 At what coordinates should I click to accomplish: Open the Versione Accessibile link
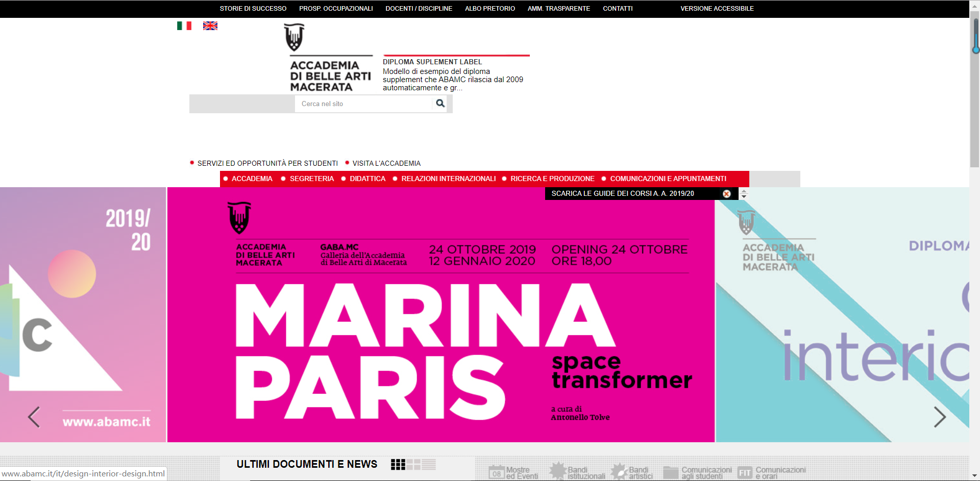click(x=717, y=9)
